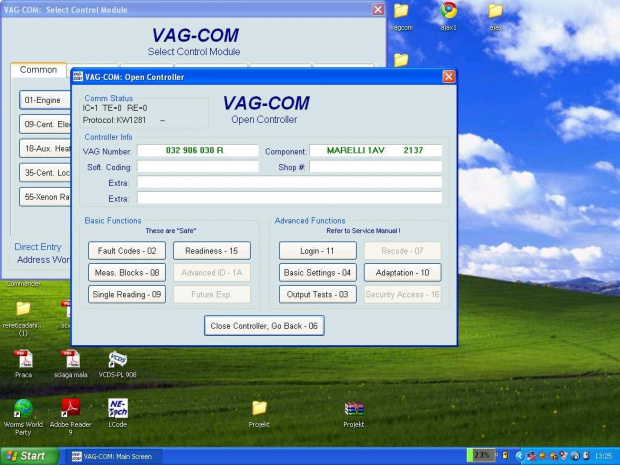Click the Open Controller title bar icon
This screenshot has height=465, width=620.
tap(78, 77)
